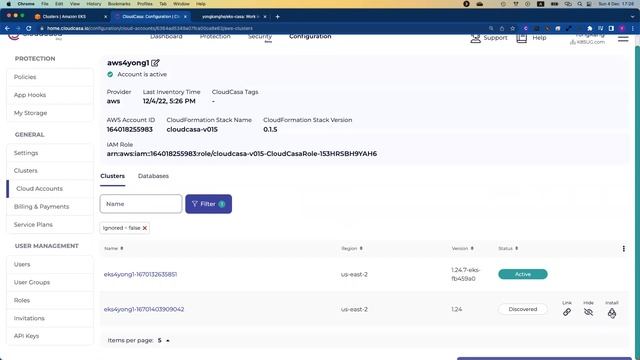Image resolution: width=640 pixels, height=360 pixels.
Task: Click the Link icon for the Discovered cluster
Action: pos(567,312)
